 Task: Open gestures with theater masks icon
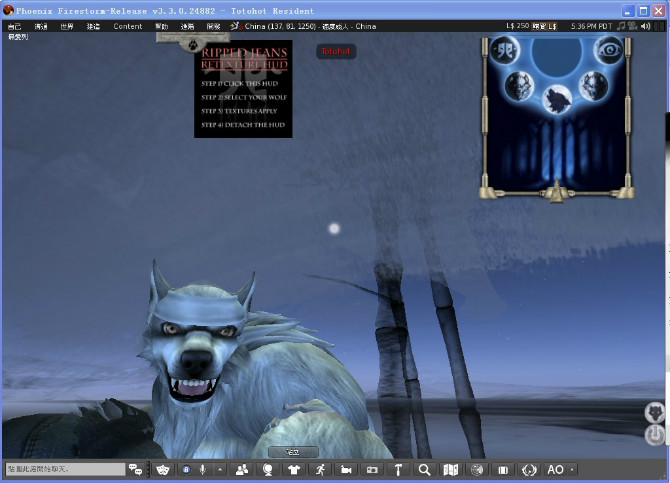click(x=162, y=470)
